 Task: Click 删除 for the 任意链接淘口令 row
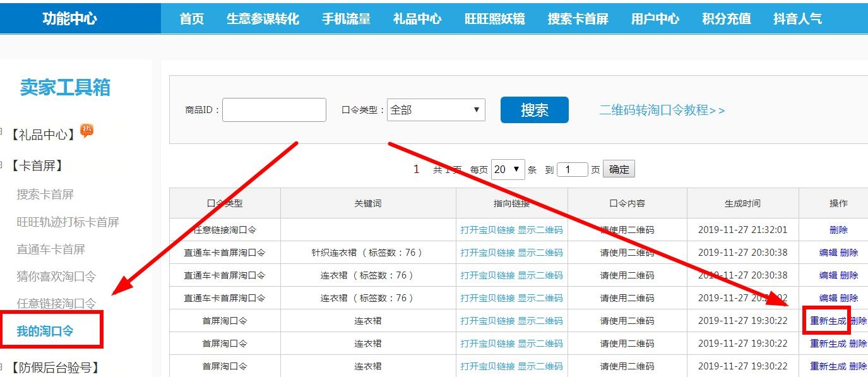pyautogui.click(x=838, y=230)
